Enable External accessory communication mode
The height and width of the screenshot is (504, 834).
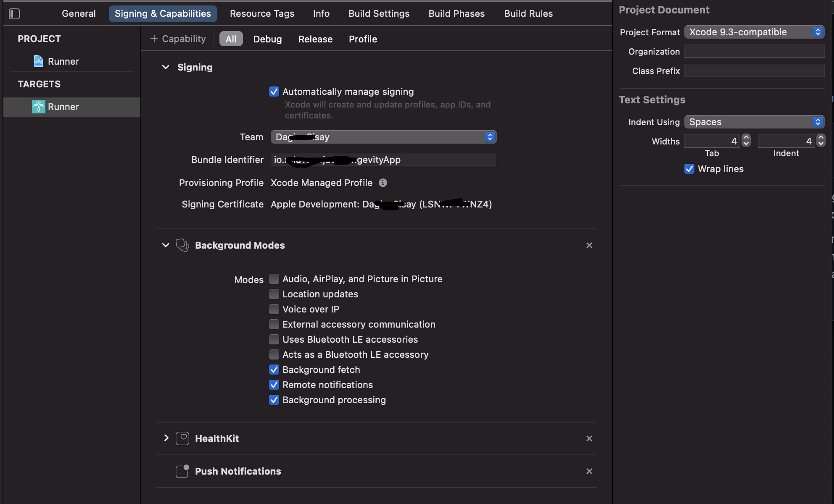tap(274, 324)
